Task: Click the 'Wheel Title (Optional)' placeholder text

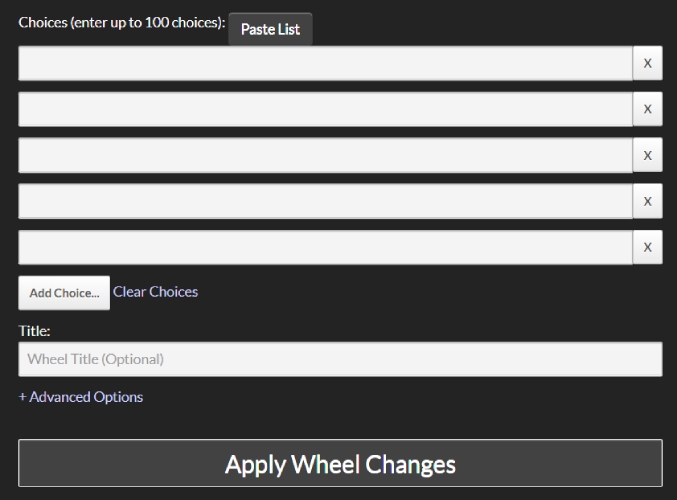Action: coord(95,359)
